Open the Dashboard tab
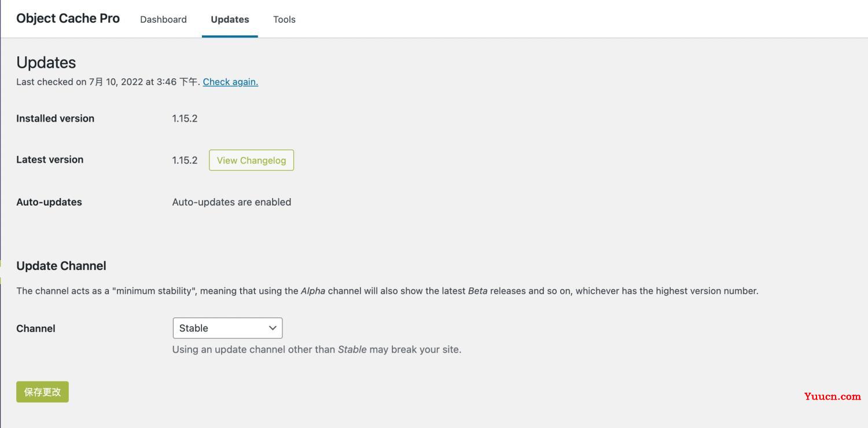The image size is (868, 428). [x=163, y=19]
